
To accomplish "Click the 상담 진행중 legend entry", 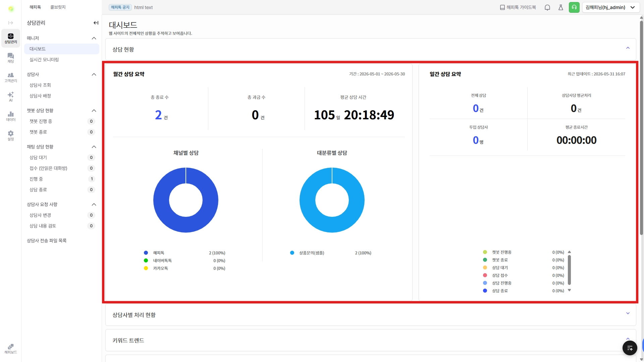I will (524, 283).
